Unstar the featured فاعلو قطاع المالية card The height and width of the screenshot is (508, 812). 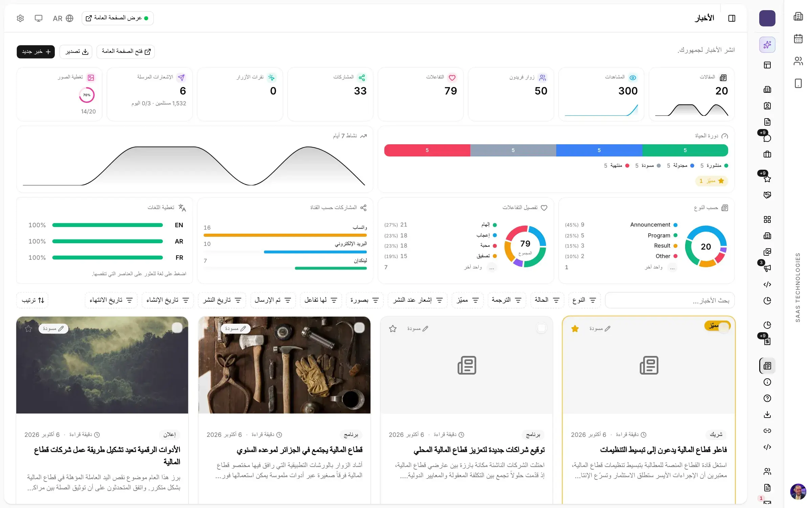pos(575,329)
